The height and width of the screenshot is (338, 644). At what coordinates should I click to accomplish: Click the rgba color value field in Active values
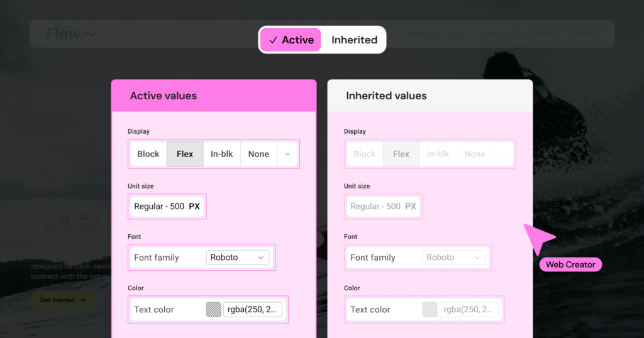pyautogui.click(x=253, y=309)
